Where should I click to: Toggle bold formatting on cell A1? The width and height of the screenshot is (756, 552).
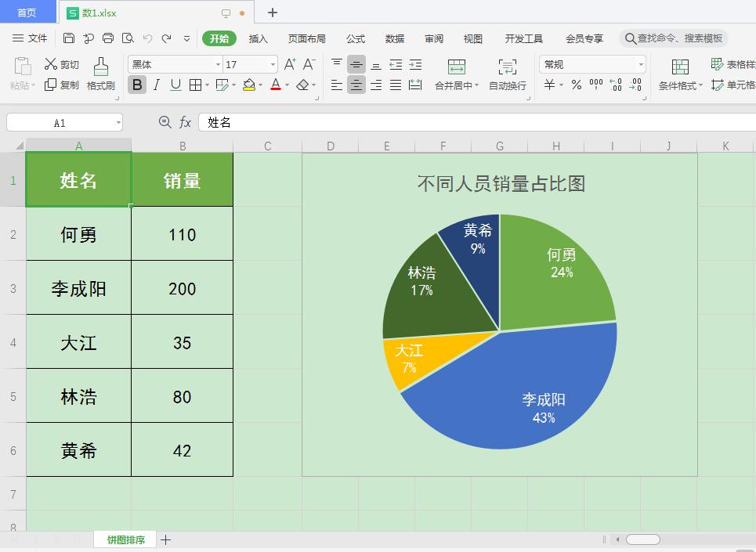138,85
